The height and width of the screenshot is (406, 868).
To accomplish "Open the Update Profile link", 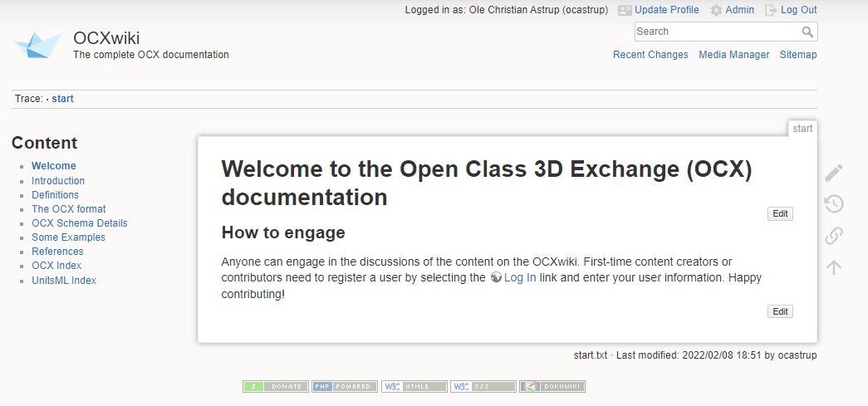I will 666,10.
